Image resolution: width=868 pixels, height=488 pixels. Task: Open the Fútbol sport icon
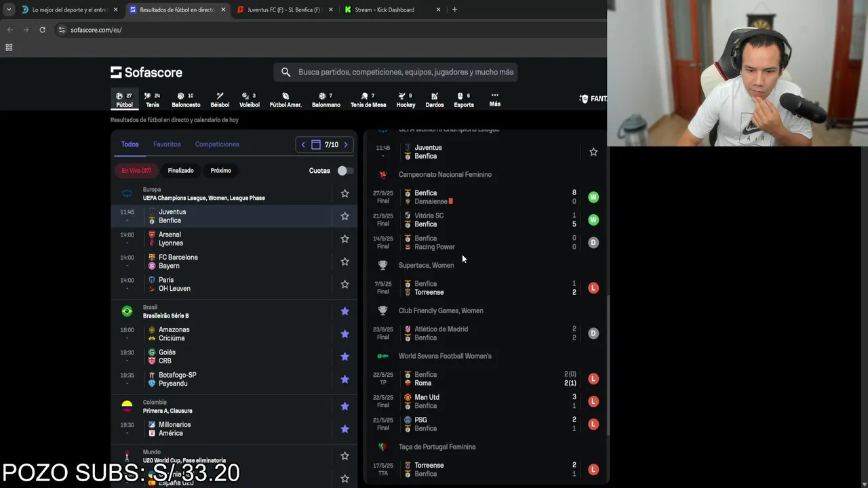(x=124, y=100)
